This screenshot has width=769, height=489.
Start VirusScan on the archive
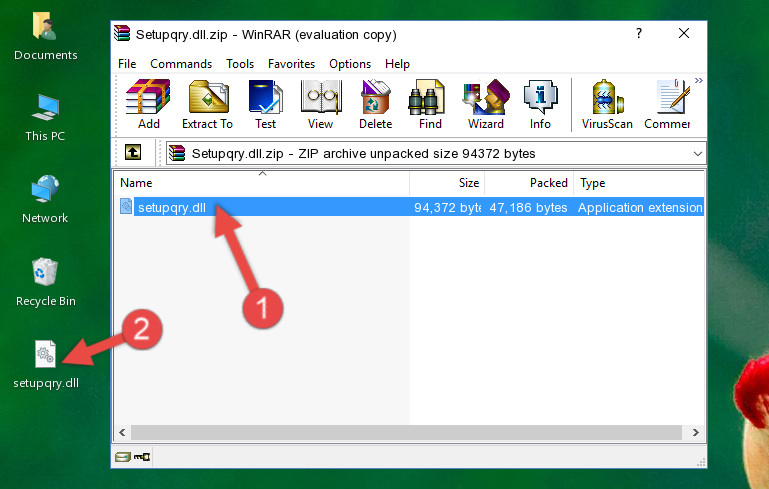coord(607,104)
